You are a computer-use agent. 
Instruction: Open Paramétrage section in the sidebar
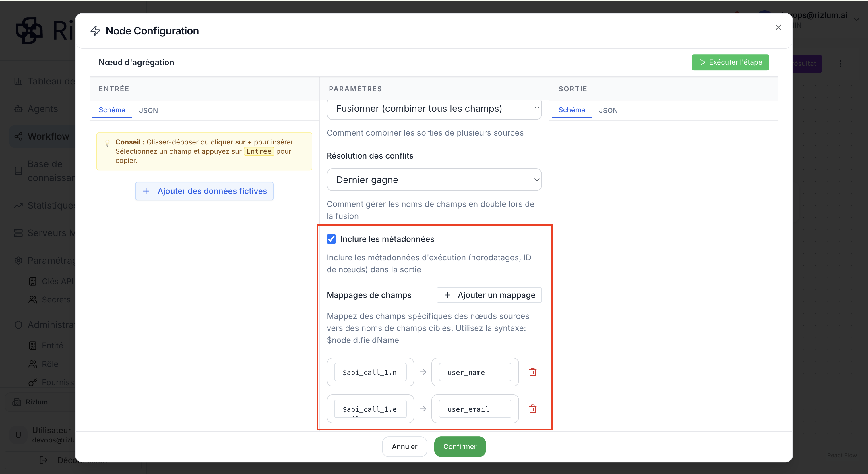pyautogui.click(x=44, y=261)
